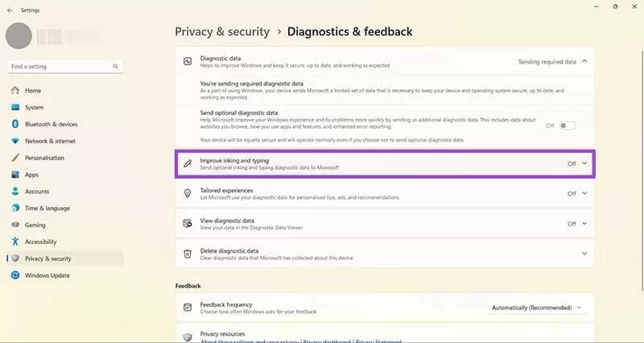
Task: Enable the Send optional diagnostic data toggle
Action: [568, 126]
